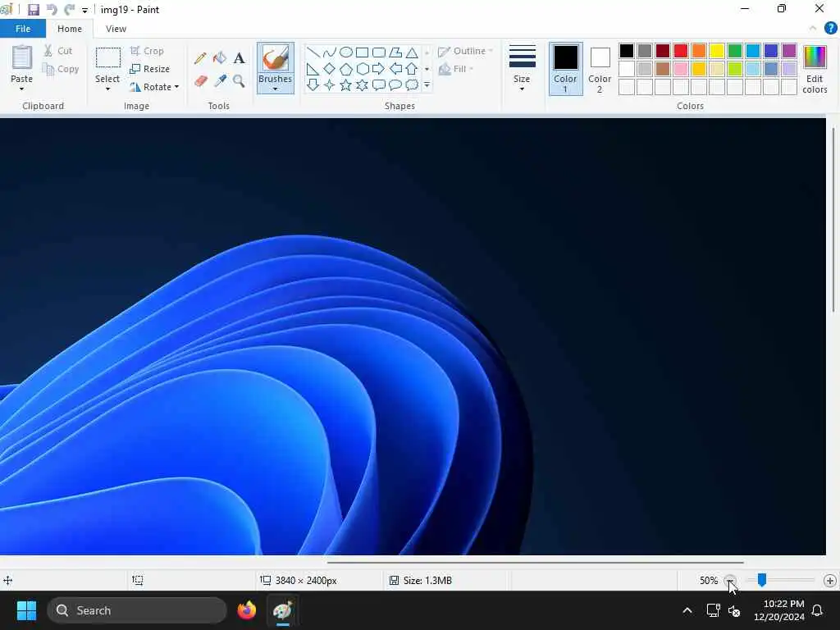Select the Triangle shape
This screenshot has height=630, width=840.
click(x=412, y=52)
